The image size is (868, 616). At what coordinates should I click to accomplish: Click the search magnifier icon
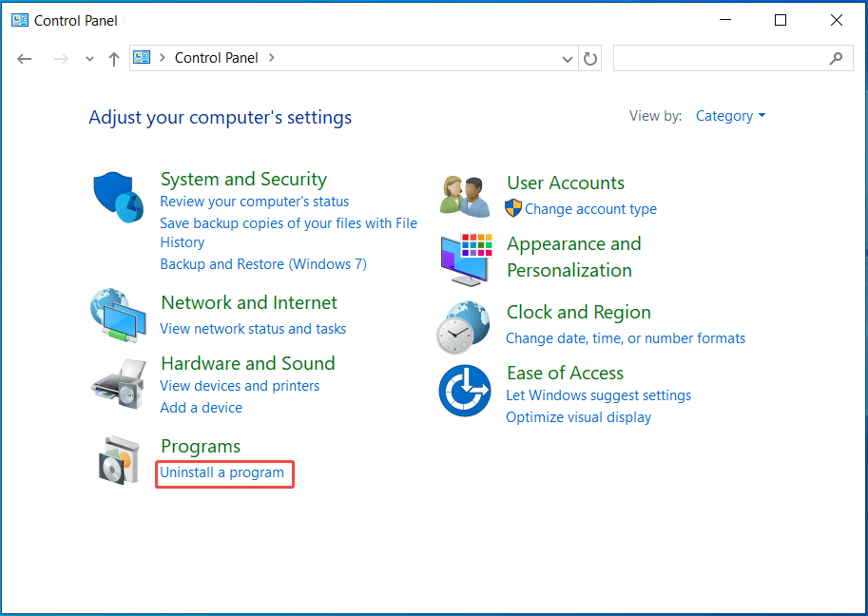coord(836,58)
